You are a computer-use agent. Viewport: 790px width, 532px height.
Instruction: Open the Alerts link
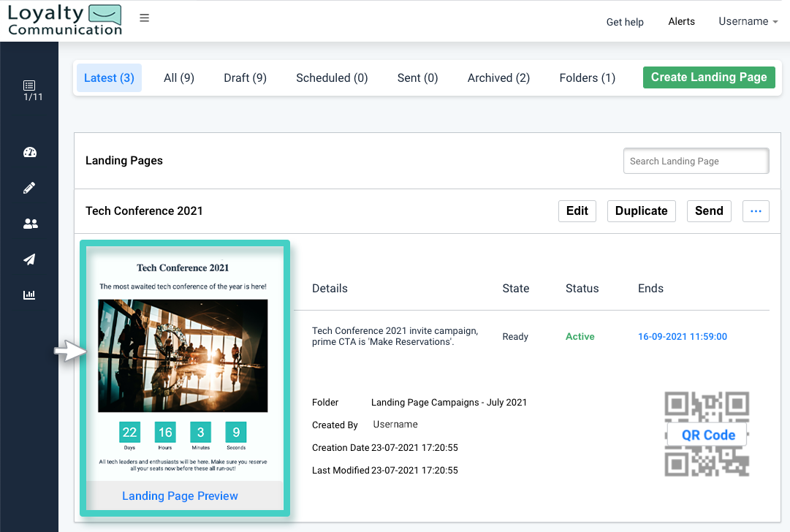pos(681,21)
